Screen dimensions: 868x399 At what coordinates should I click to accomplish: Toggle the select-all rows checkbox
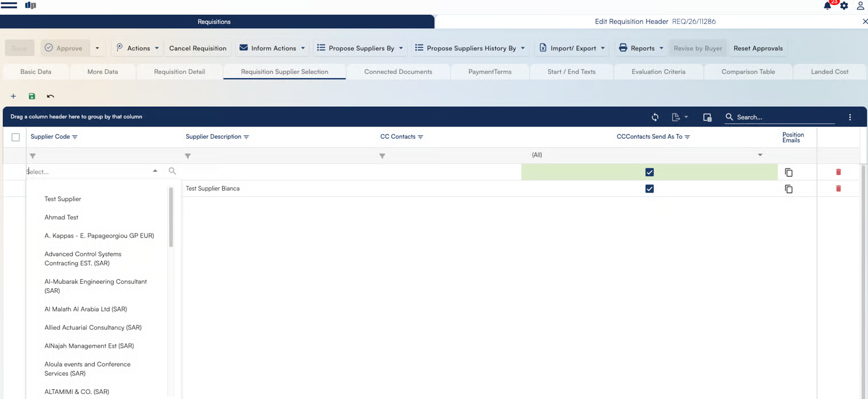point(15,137)
